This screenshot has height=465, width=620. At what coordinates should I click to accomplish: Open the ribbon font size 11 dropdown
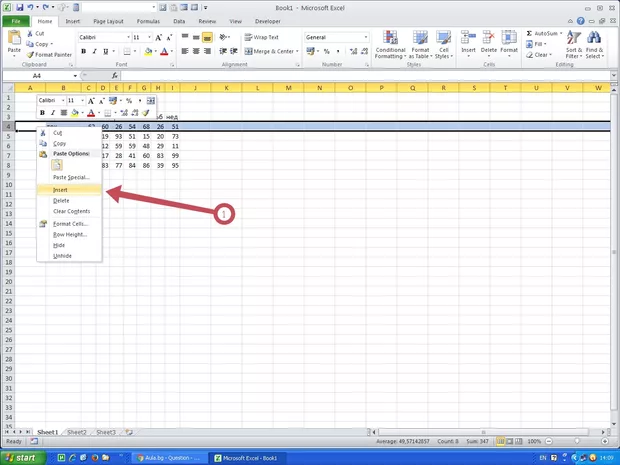point(149,37)
